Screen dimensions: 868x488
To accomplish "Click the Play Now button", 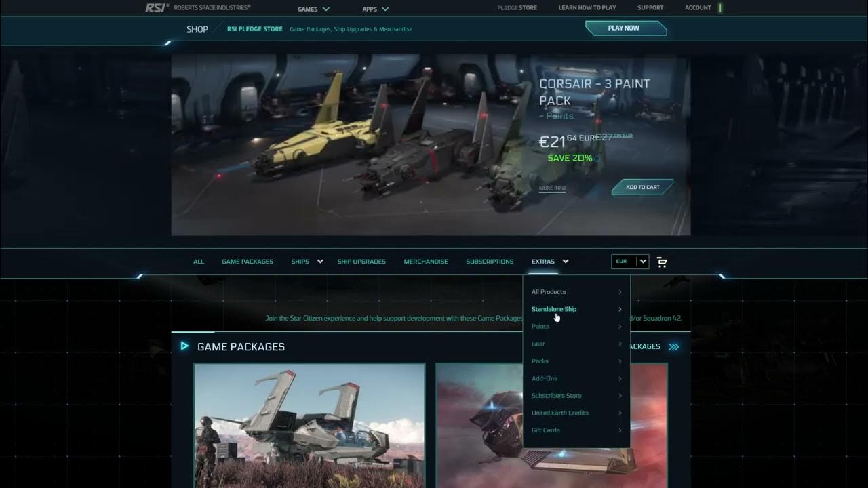I will pyautogui.click(x=625, y=28).
